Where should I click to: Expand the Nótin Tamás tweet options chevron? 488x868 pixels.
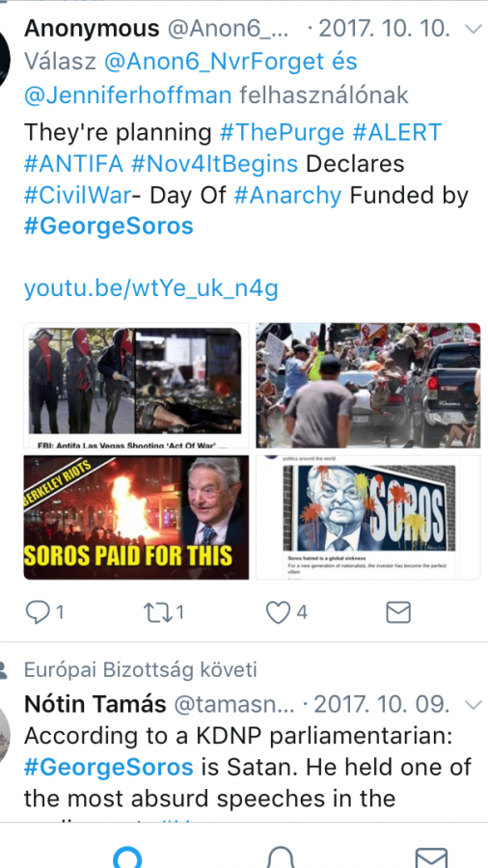[474, 705]
